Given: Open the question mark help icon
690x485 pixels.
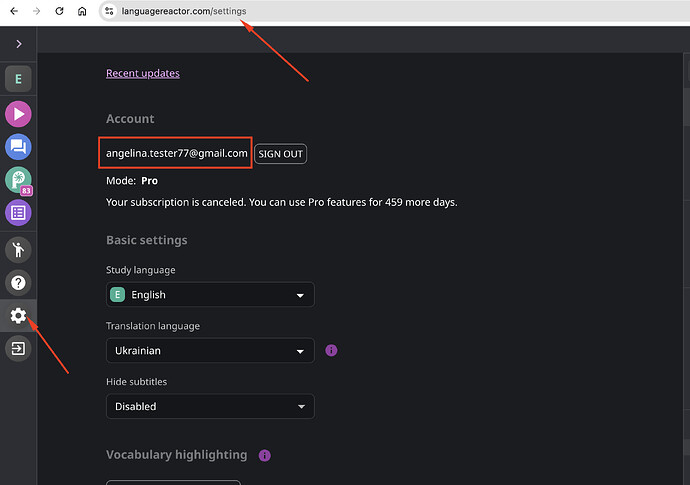Looking at the screenshot, I should 18,283.
